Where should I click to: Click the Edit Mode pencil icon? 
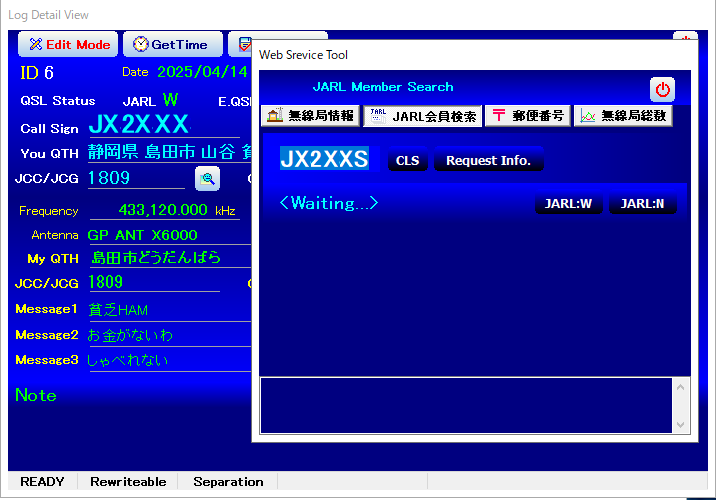click(x=36, y=44)
